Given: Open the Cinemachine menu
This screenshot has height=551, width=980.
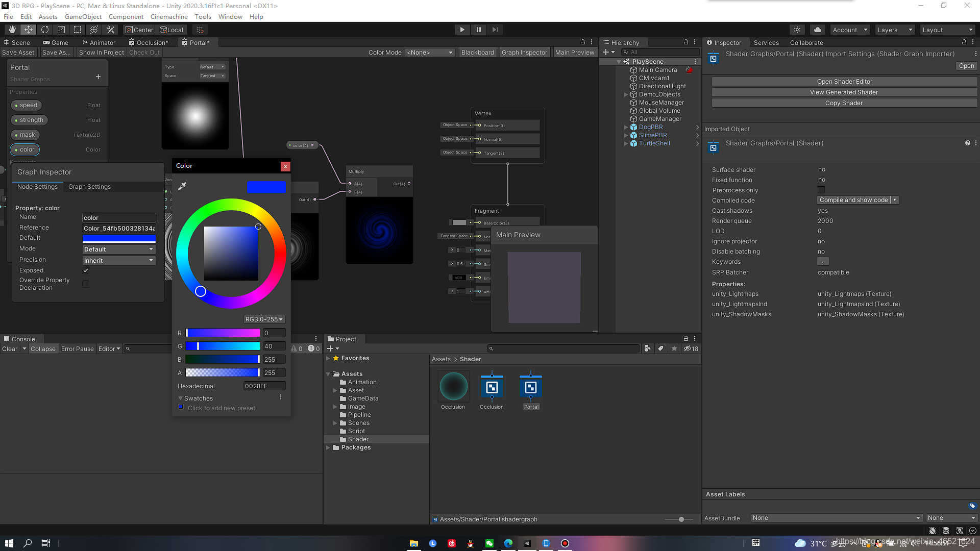Looking at the screenshot, I should [x=169, y=16].
